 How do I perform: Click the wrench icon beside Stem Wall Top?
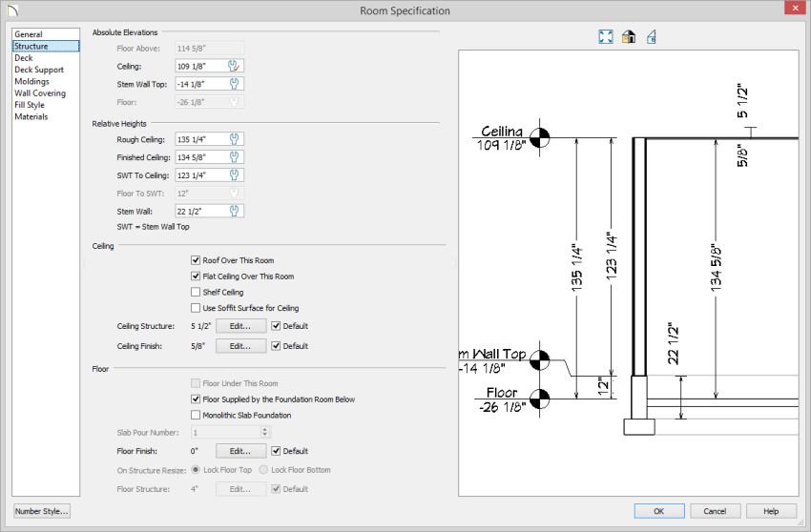pos(234,84)
